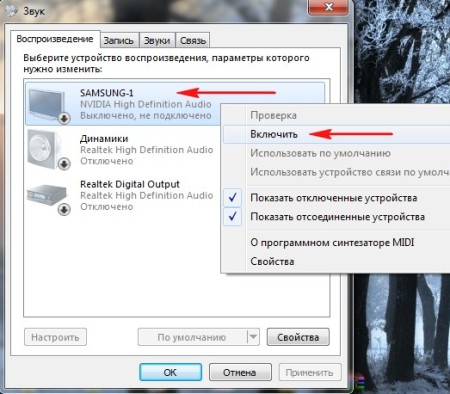Click the sound speaker icon in title bar
Screen dimensions: 450x394
coord(11,10)
